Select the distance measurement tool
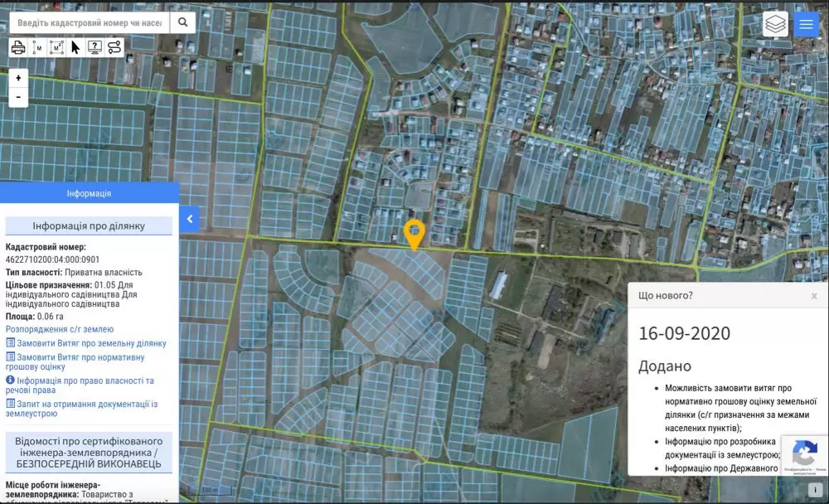The image size is (829, 504). click(37, 47)
